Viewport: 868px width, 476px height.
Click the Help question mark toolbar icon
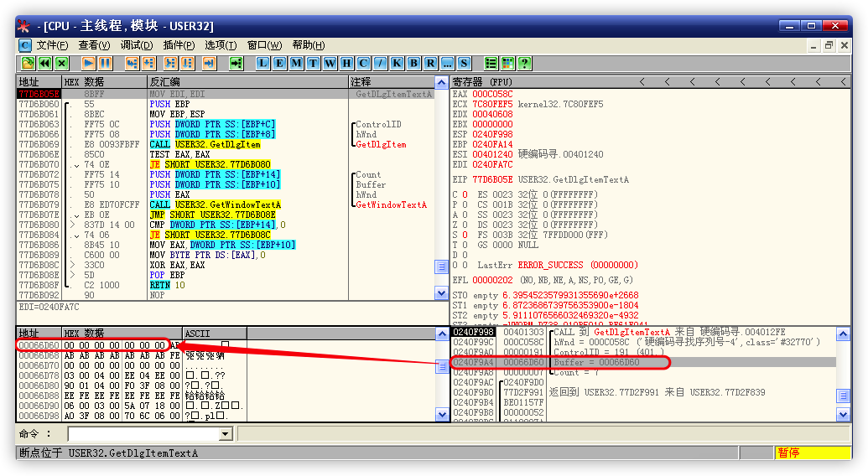pyautogui.click(x=524, y=63)
